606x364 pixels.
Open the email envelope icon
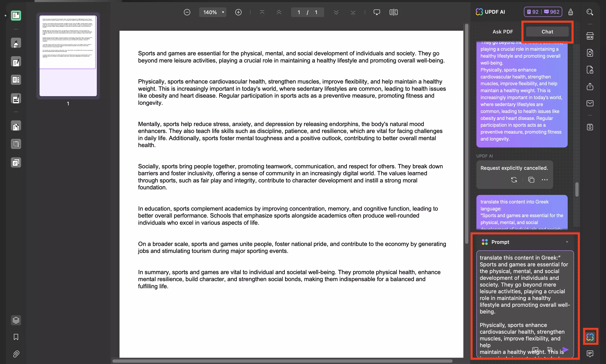(x=590, y=103)
